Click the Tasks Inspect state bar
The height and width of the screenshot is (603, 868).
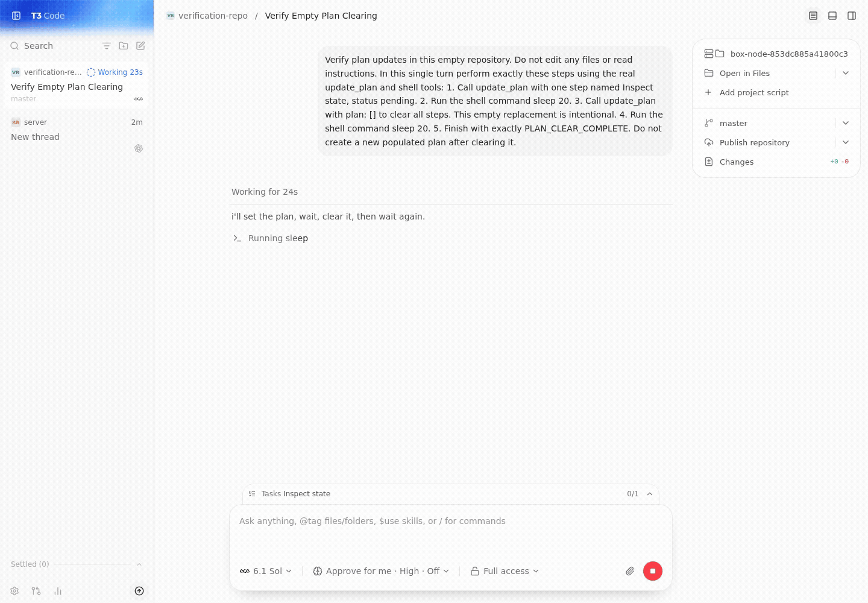pos(450,494)
